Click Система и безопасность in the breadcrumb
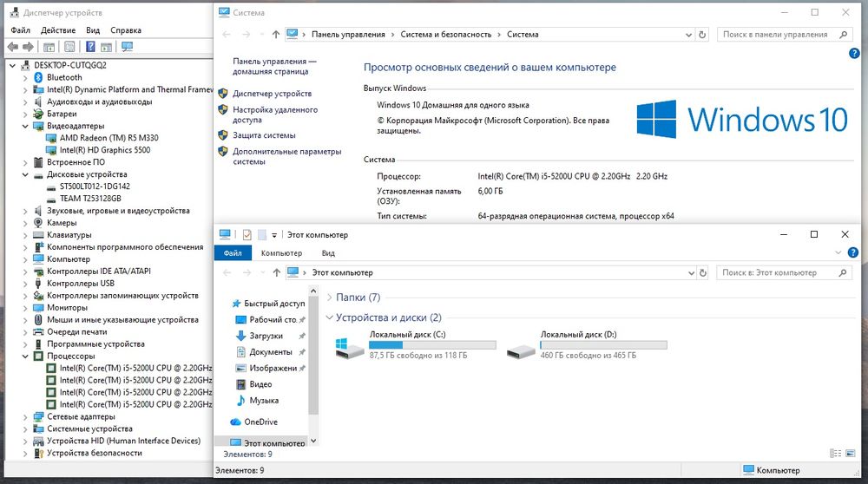868x484 pixels. click(x=445, y=35)
